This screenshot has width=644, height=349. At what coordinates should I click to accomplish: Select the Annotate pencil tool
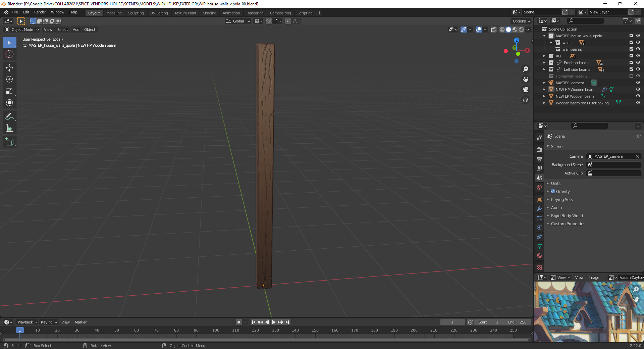9,116
